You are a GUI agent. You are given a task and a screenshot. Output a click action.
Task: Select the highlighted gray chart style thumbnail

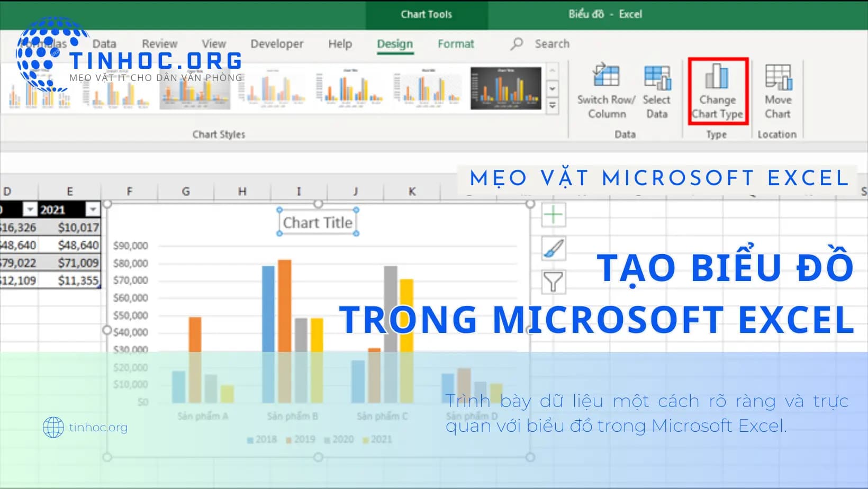[x=195, y=88]
